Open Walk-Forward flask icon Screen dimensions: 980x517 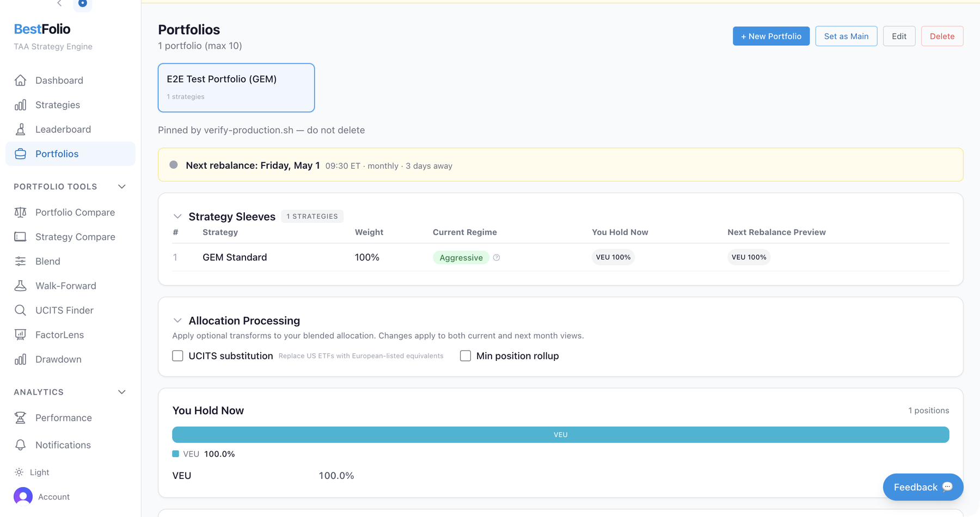[20, 286]
